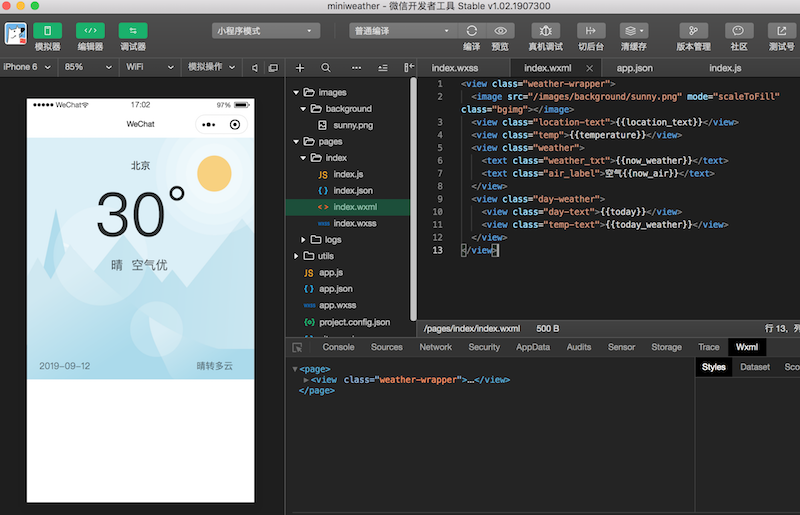The width and height of the screenshot is (800, 515).
Task: Open 真机调试 remote debug icon
Action: click(545, 31)
